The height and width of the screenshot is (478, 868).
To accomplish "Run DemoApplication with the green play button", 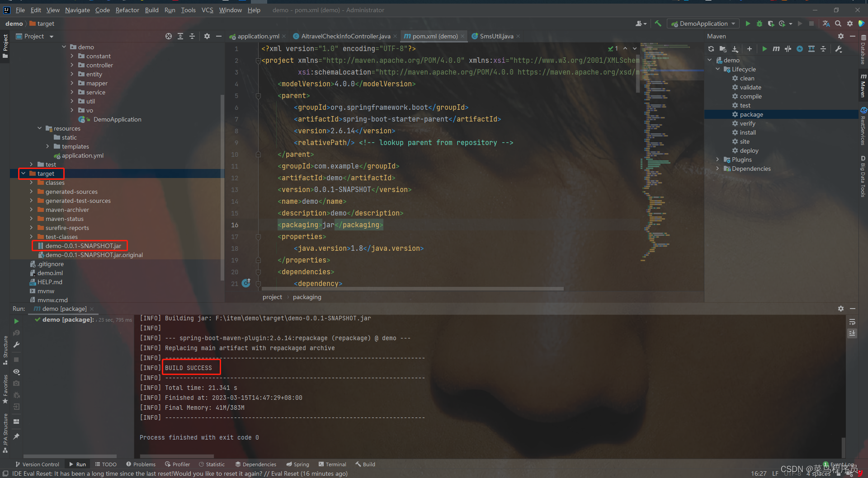I will [748, 23].
